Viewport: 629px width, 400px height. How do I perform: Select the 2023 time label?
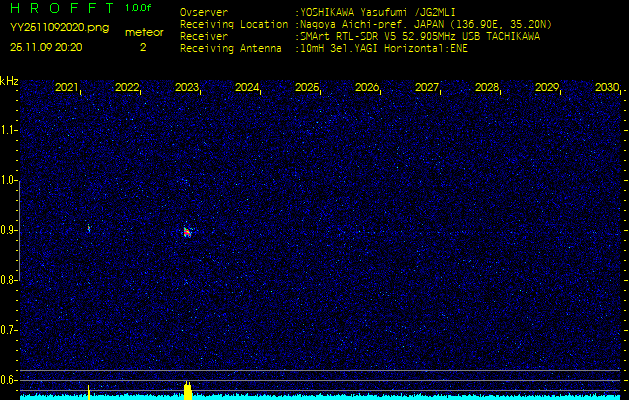pyautogui.click(x=187, y=88)
